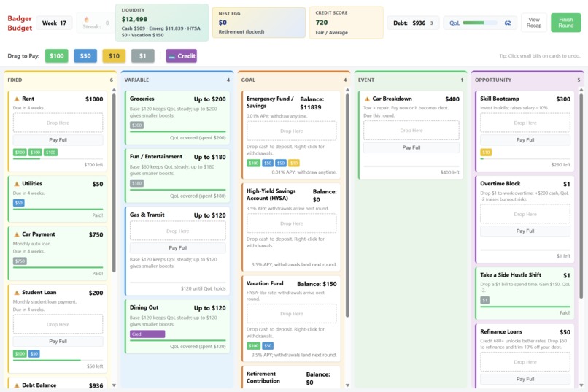The image size is (588, 392).
Task: Undo the $50 bill on Student Loan
Action: (x=34, y=354)
